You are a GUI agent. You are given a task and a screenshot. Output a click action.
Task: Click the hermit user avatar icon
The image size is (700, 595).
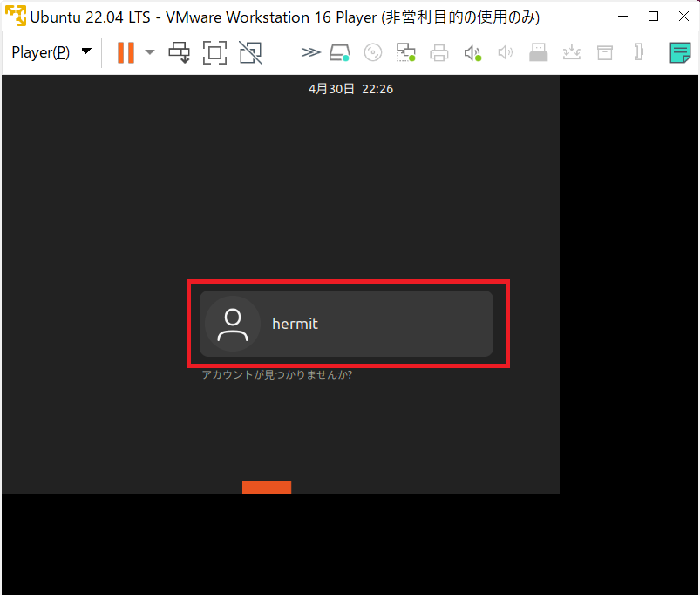coord(233,324)
